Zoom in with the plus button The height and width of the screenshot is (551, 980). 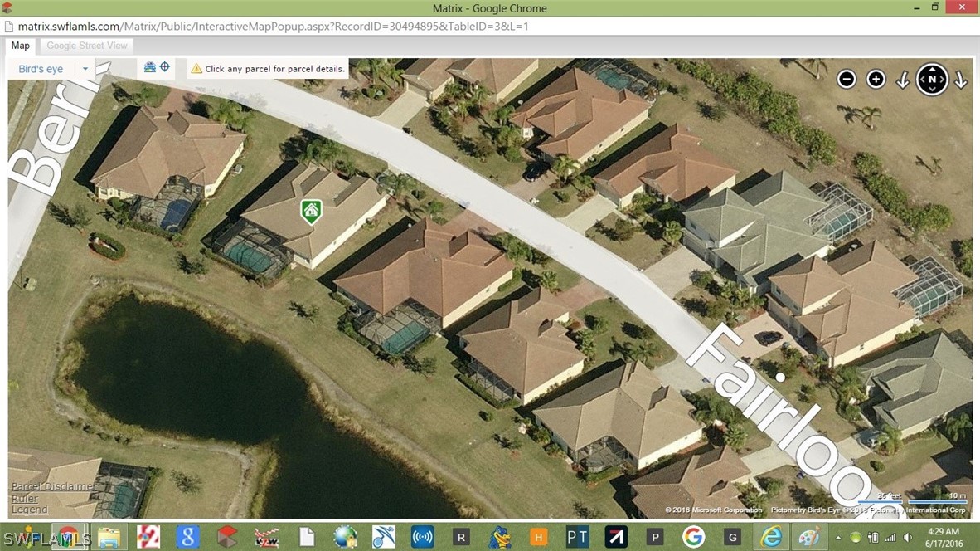[x=876, y=80]
